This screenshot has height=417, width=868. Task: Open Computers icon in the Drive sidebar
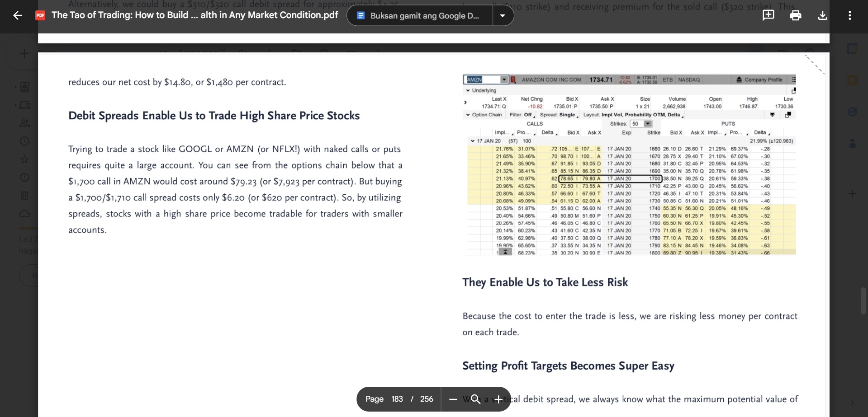point(25,105)
